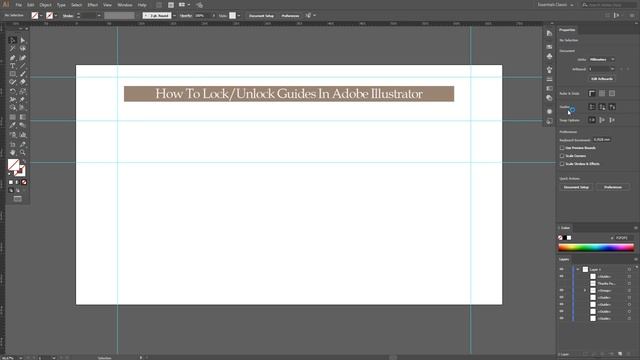Select the Zoom tool
This screenshot has width=640, height=360.
pyautogui.click(x=22, y=153)
